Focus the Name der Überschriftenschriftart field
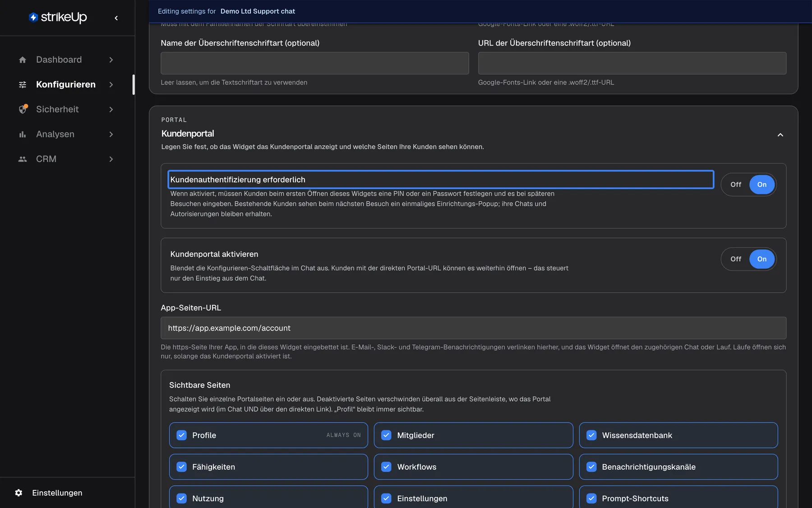 tap(314, 63)
